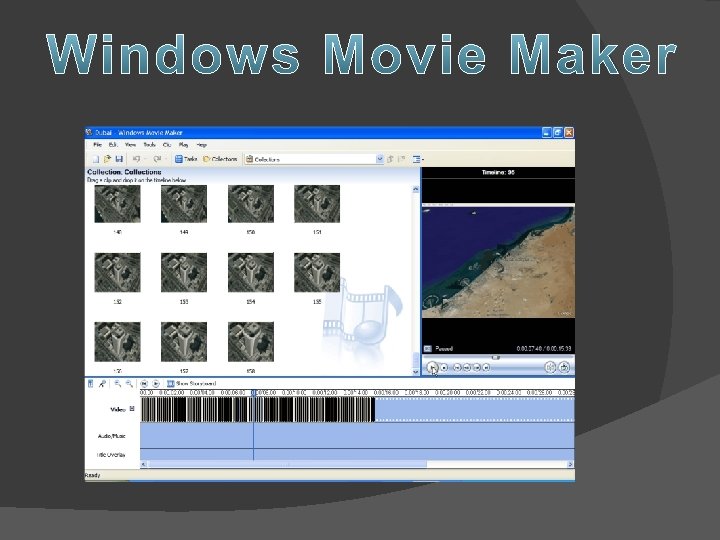Viewport: 720px width, 540px height.
Task: Open the Play menu
Action: tap(184, 145)
